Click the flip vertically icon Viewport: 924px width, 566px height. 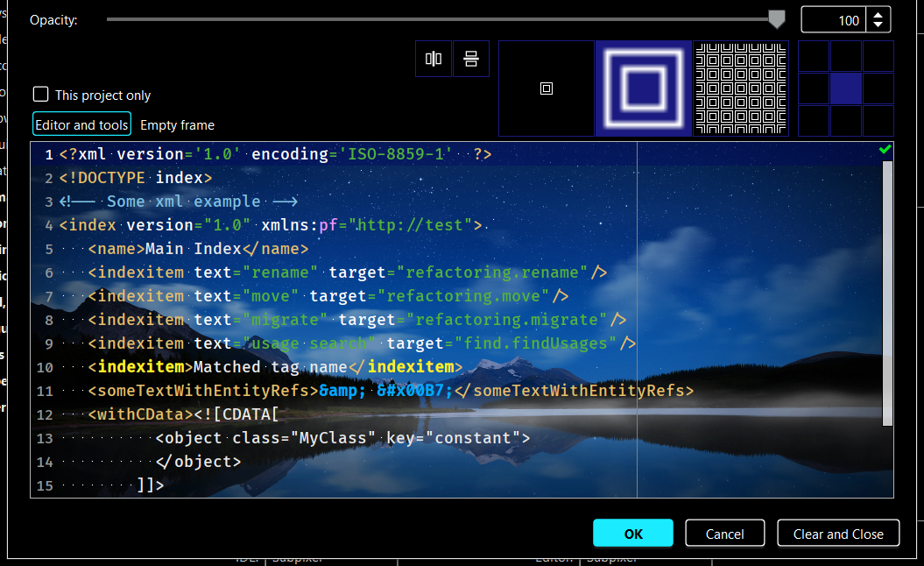471,60
